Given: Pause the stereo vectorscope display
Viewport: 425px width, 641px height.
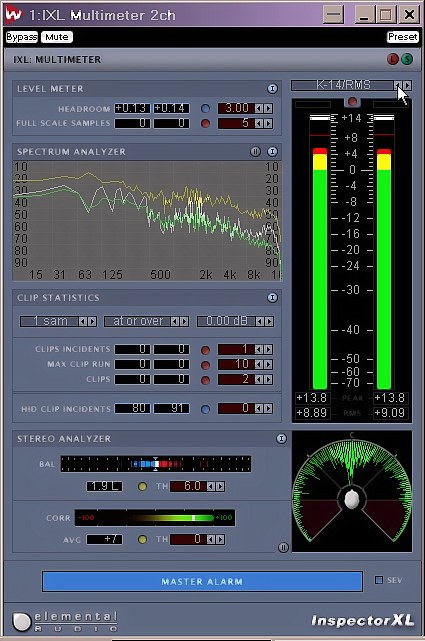Looking at the screenshot, I should coord(283,547).
